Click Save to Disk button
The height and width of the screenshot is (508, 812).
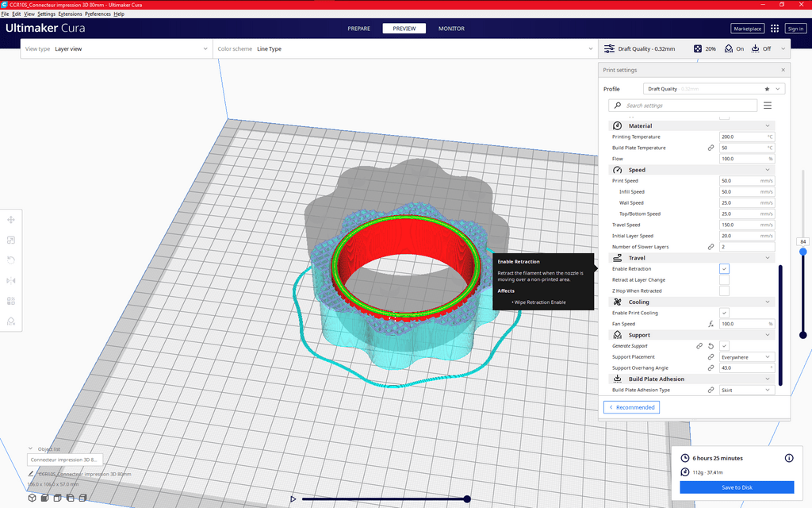point(737,487)
